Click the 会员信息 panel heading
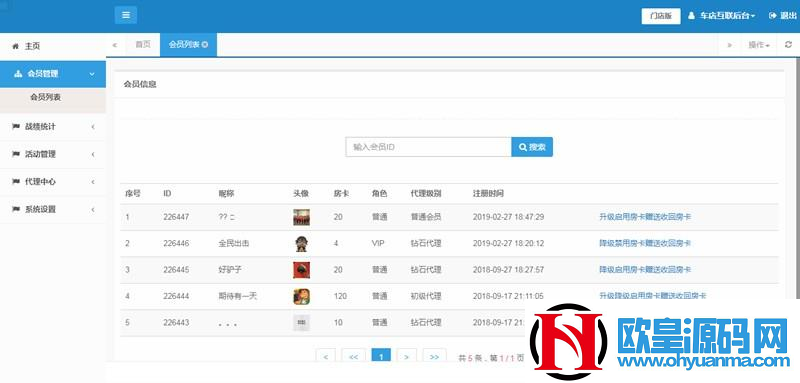The image size is (800, 383). [x=140, y=85]
